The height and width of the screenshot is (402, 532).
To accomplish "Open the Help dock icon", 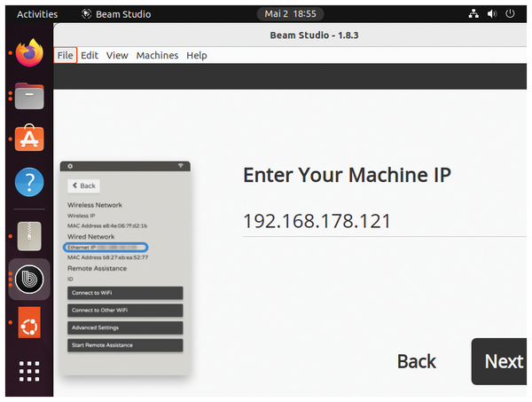I will coord(29,182).
